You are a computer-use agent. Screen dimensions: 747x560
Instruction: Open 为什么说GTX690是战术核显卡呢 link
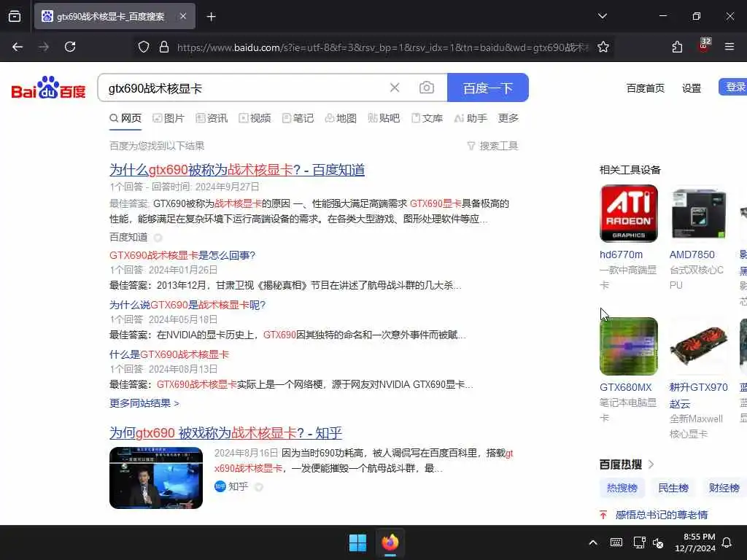pyautogui.click(x=187, y=305)
